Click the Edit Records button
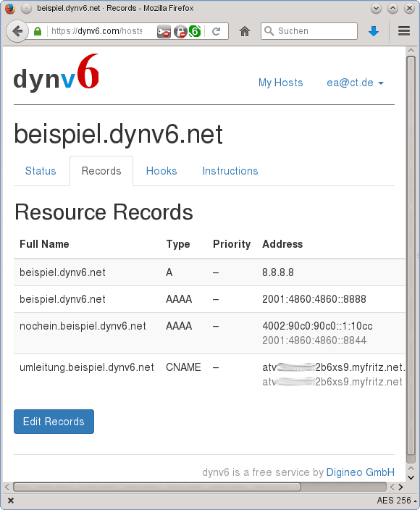The height and width of the screenshot is (510, 420). (54, 422)
